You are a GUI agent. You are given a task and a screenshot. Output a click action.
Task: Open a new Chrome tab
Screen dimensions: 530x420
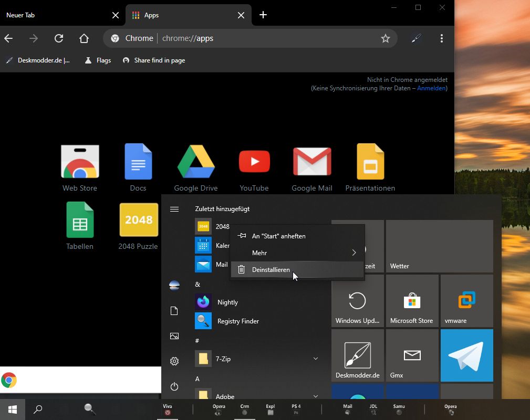point(263,15)
